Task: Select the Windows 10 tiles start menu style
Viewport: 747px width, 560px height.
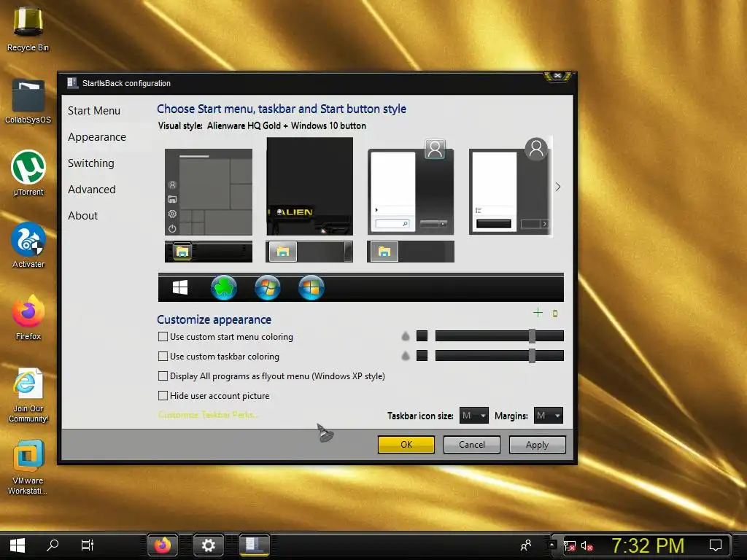Action: 209,192
